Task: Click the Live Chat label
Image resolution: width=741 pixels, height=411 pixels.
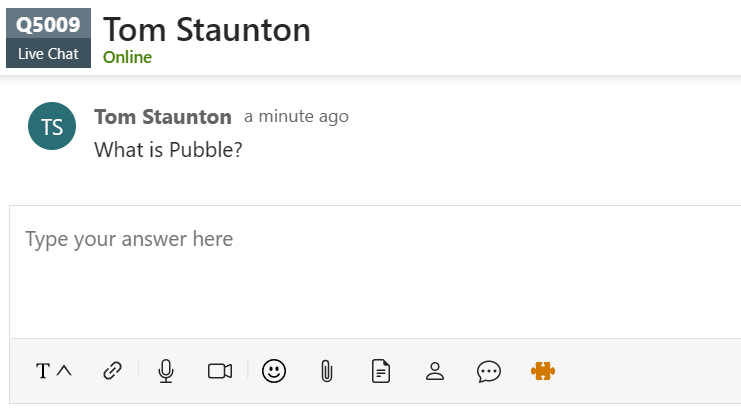Action: (x=48, y=54)
